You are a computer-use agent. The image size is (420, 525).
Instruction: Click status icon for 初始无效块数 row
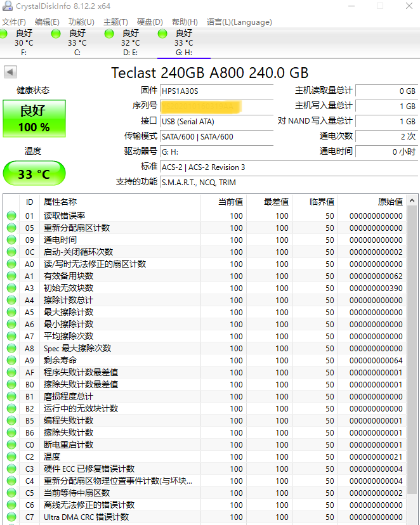(11, 288)
